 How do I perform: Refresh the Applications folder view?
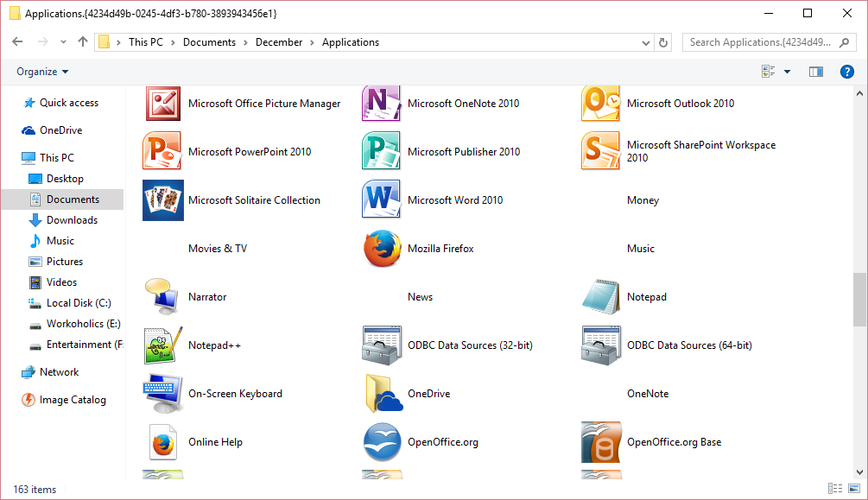coord(663,42)
